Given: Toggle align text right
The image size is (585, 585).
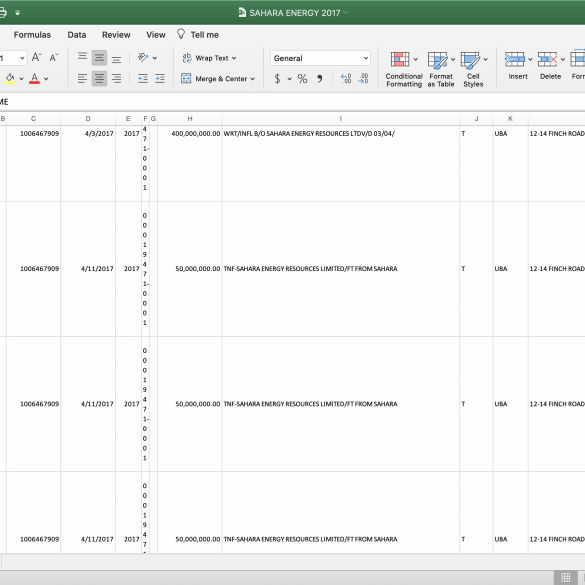Looking at the screenshot, I should [x=116, y=78].
